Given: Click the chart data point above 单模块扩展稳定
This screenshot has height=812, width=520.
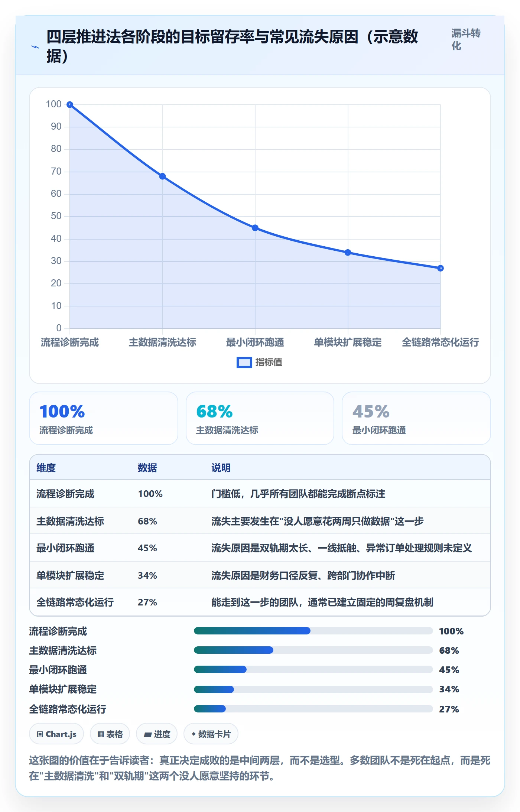Looking at the screenshot, I should click(x=348, y=253).
